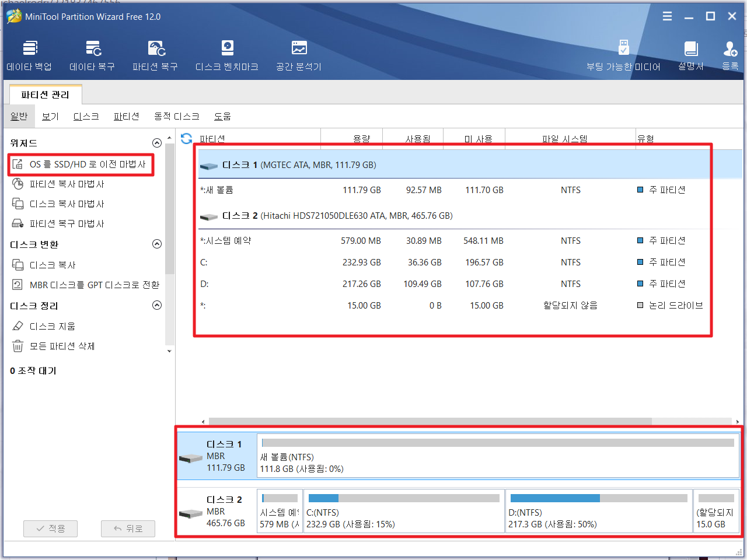Viewport: 747px width, 560px height.
Task: Select 디스크 1 icon in disk map
Action: (190, 458)
